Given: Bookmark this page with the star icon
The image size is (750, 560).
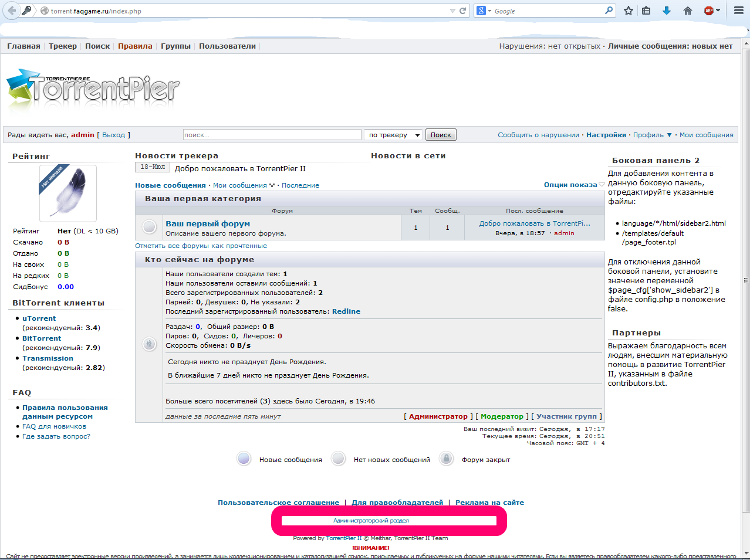Looking at the screenshot, I should (629, 11).
